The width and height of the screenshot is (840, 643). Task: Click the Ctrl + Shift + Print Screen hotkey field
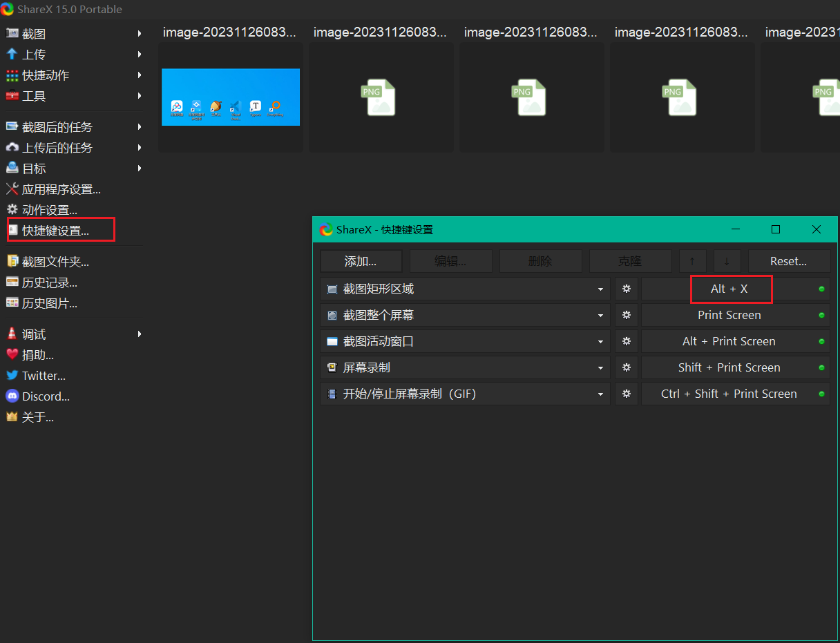coord(735,394)
